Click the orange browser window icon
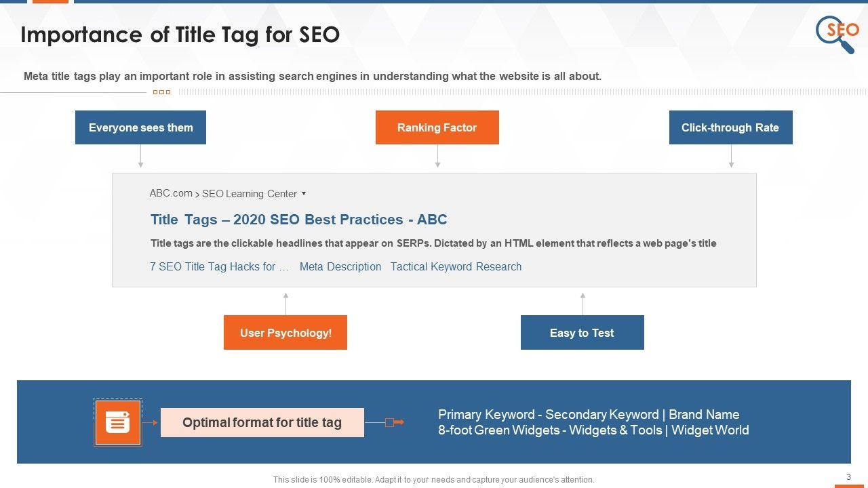868x488 pixels. click(x=118, y=422)
